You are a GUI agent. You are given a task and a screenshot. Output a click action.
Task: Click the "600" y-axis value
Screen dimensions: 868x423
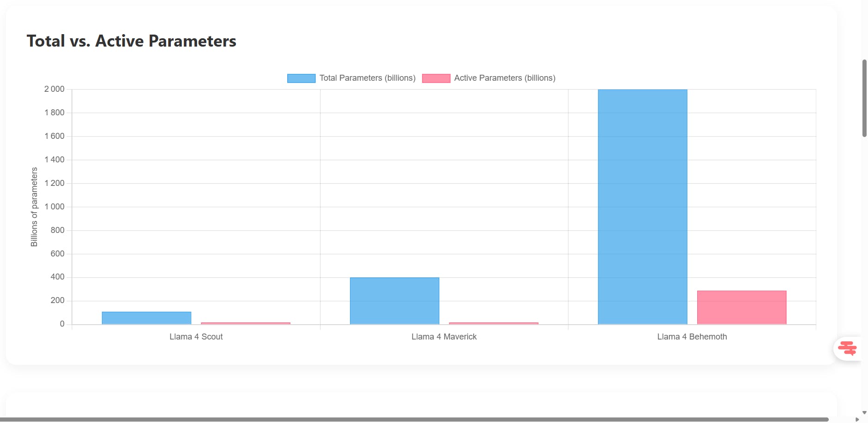[58, 254]
